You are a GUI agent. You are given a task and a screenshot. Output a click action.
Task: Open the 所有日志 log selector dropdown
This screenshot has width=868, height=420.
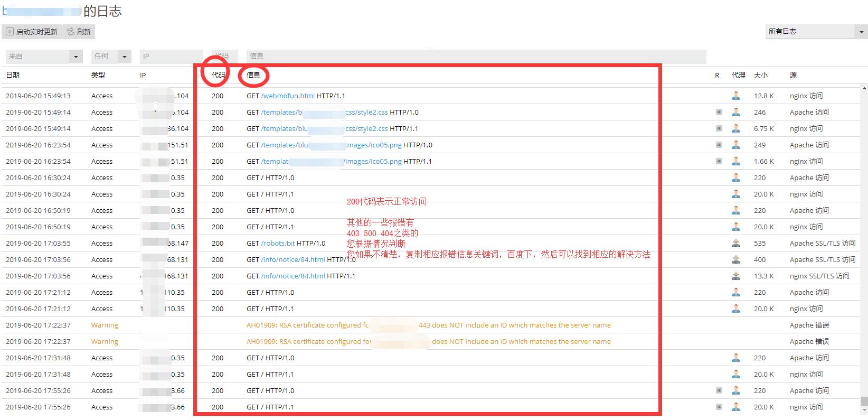(x=816, y=32)
